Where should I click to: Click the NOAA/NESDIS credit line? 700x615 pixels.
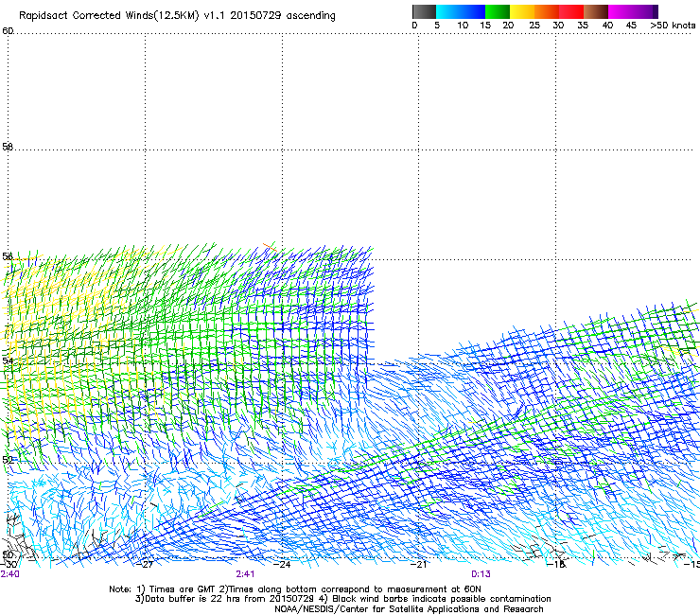(409, 608)
